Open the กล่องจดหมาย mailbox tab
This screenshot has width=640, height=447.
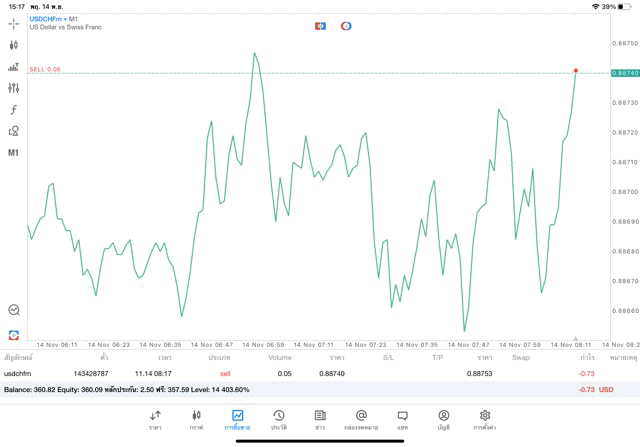point(361,419)
